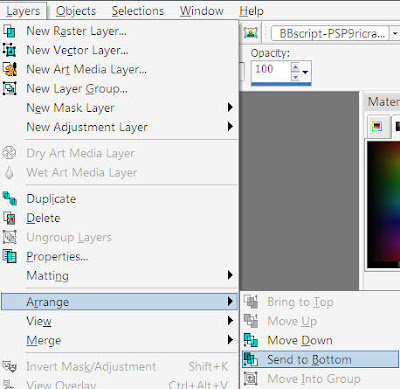
Task: Open the Opacity slider dropdown arrow
Action: [x=305, y=72]
